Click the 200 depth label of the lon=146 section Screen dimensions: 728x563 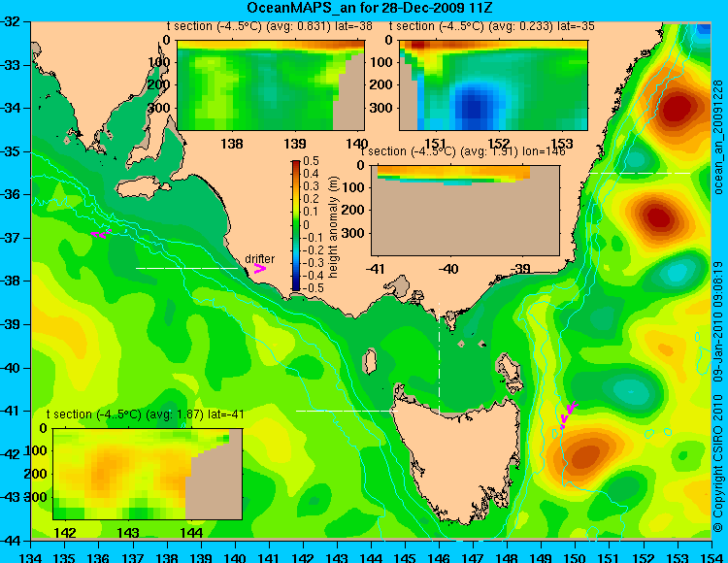pyautogui.click(x=353, y=210)
